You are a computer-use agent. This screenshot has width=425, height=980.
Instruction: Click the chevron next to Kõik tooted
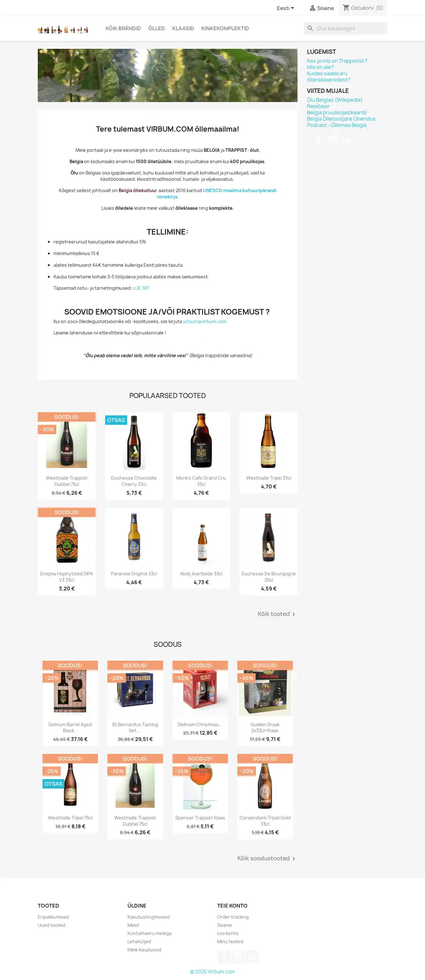click(293, 614)
